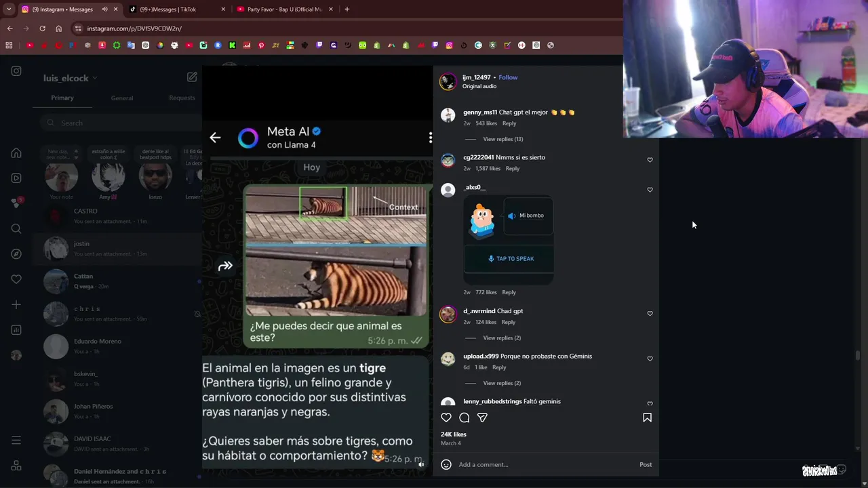Mute the reel video speaker icon
The height and width of the screenshot is (488, 868).
point(421,464)
